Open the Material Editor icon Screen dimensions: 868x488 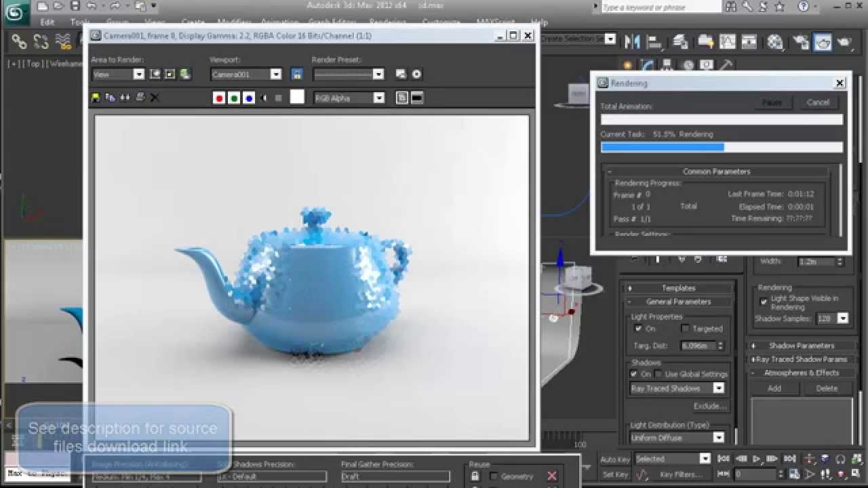774,42
